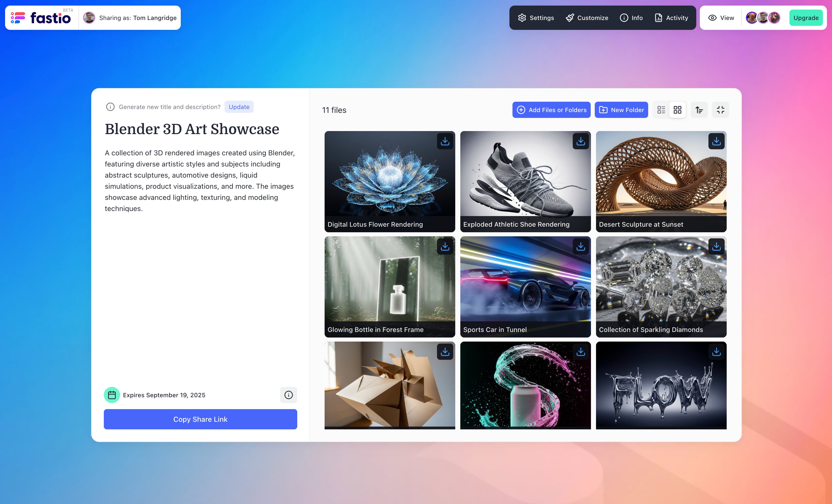Open the sort order options
Image resolution: width=832 pixels, height=504 pixels.
coord(699,110)
